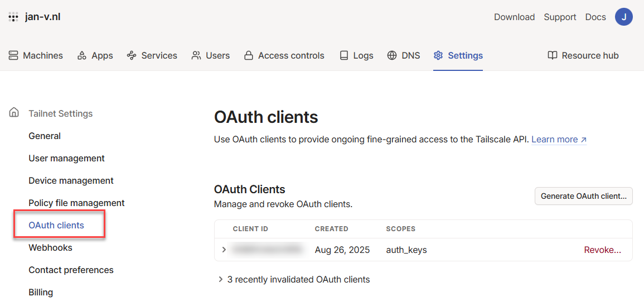The height and width of the screenshot is (306, 644).
Task: Click the Aug 26, 2025 created date
Action: pos(342,250)
